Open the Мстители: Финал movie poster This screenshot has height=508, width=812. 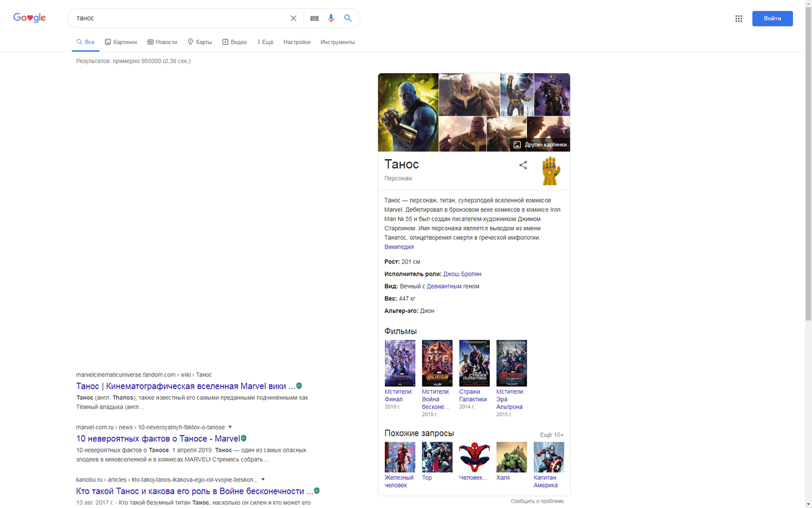[x=400, y=363]
